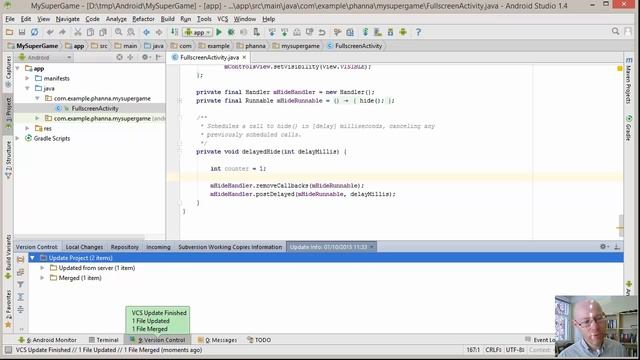This screenshot has width=640, height=360.
Task: Expand the Merged group
Action: pos(42,278)
